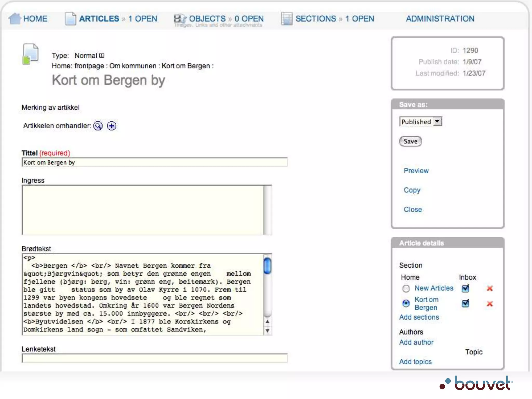This screenshot has height=399, width=532.
Task: Click the Objects attachments icon
Action: tap(180, 19)
